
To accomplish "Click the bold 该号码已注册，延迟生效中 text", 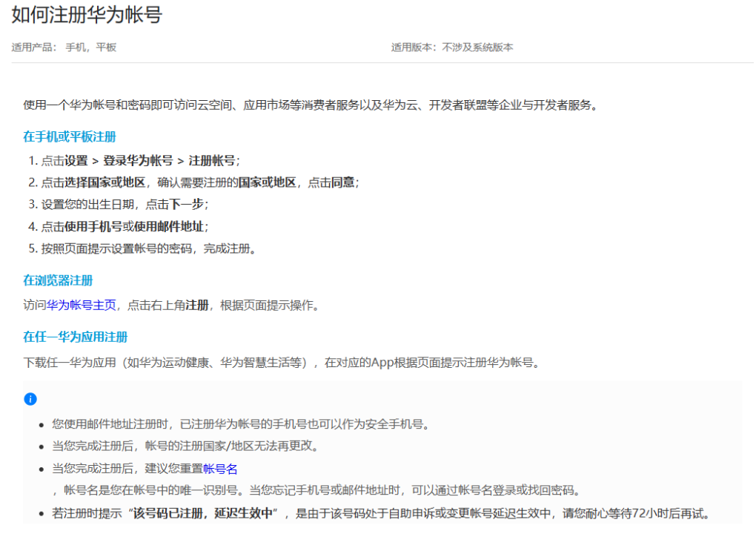I will (202, 512).
